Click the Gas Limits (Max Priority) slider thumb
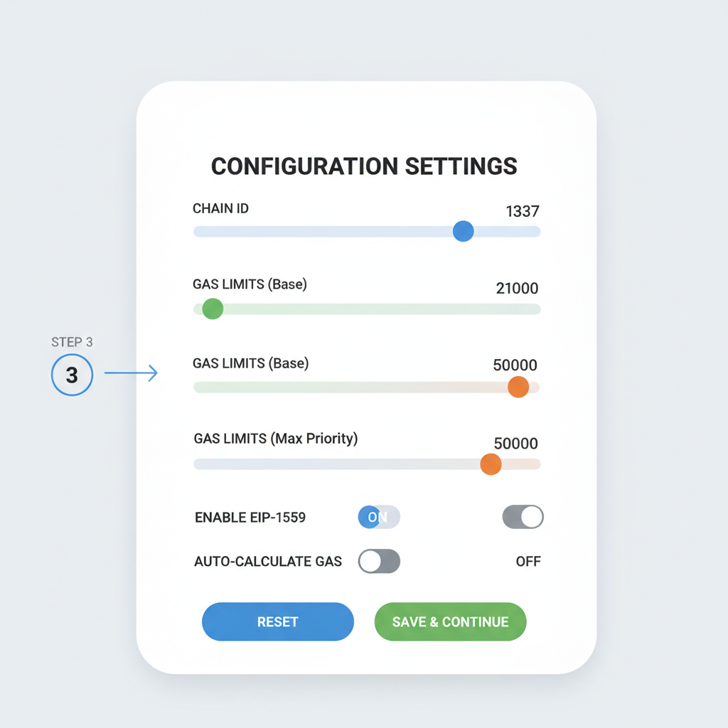 pos(491,464)
